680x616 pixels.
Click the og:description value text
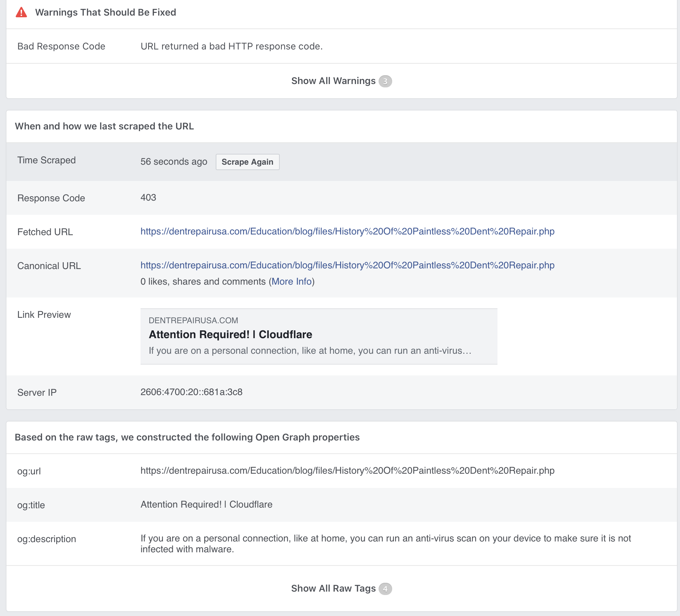click(385, 543)
